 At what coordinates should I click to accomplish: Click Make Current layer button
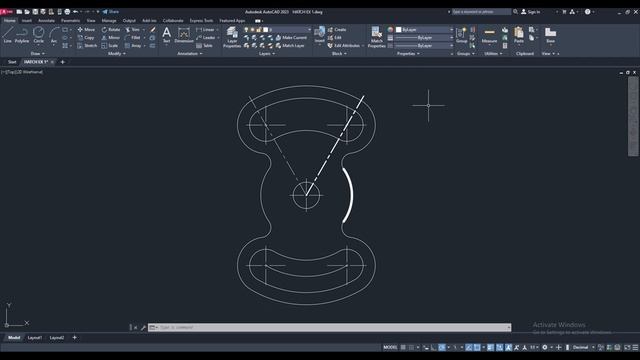point(291,38)
